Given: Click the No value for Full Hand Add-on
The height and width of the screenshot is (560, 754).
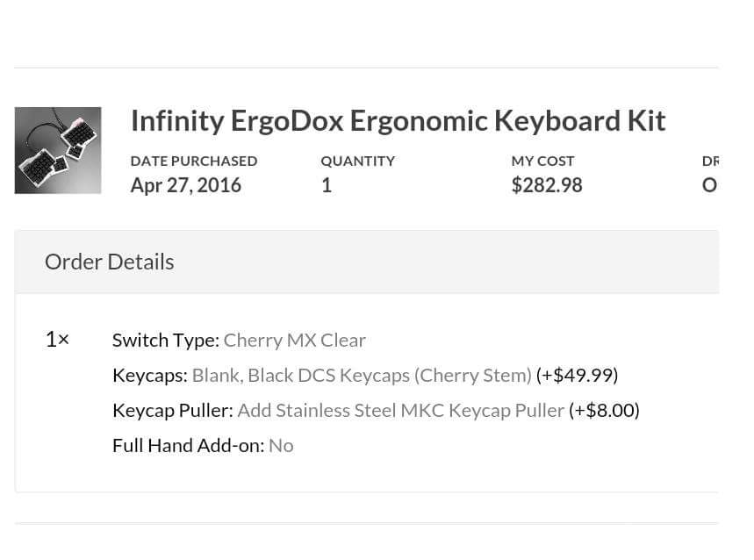Looking at the screenshot, I should click(x=281, y=445).
